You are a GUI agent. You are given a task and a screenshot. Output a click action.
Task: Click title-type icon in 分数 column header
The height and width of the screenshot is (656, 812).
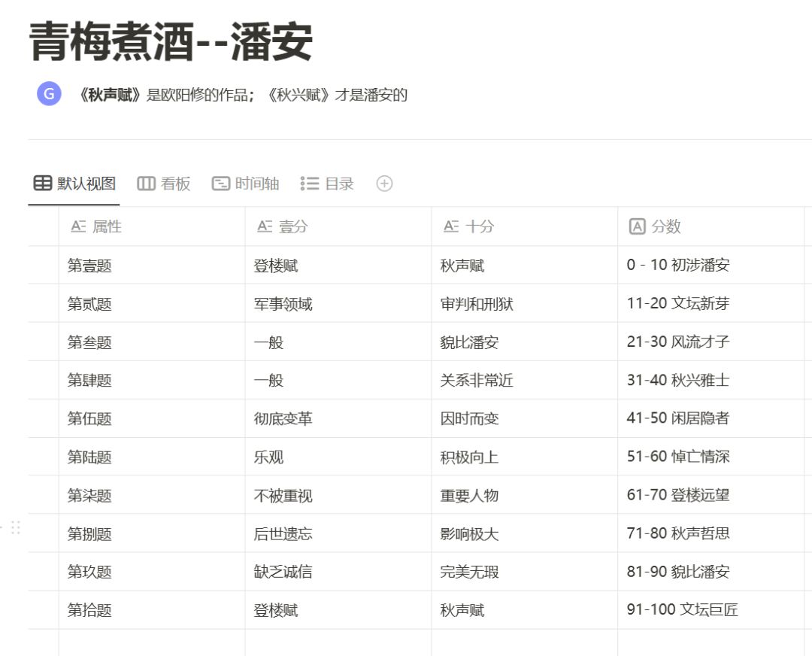637,226
